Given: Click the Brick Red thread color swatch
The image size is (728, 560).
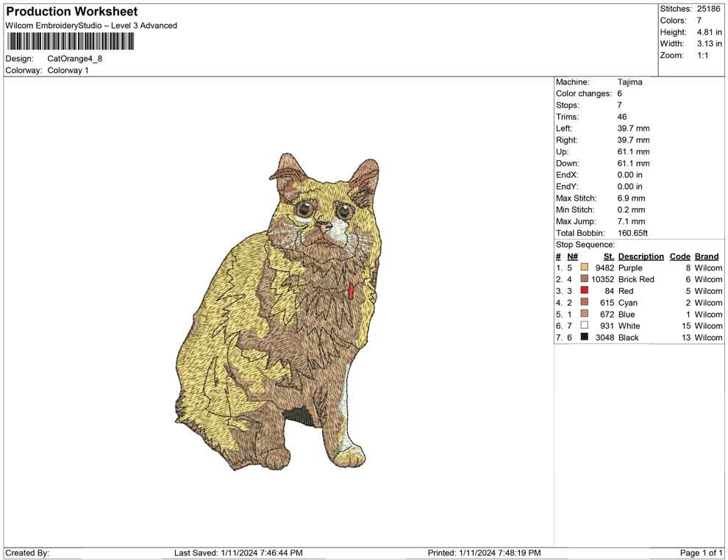Looking at the screenshot, I should 584,279.
